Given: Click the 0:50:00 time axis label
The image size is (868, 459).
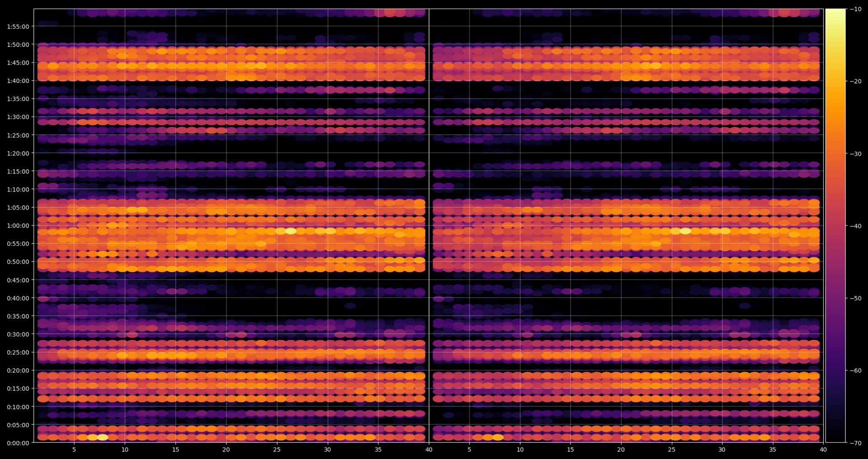Looking at the screenshot, I should point(18,262).
